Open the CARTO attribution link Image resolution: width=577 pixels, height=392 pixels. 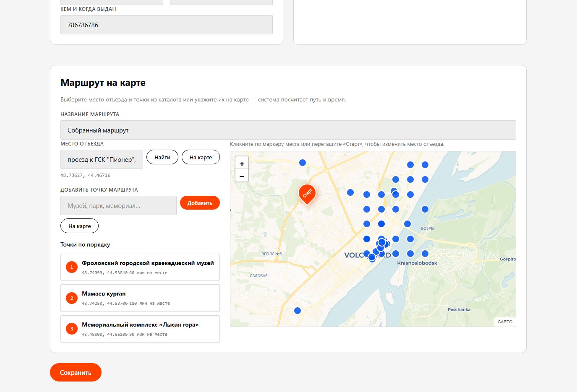click(x=505, y=322)
